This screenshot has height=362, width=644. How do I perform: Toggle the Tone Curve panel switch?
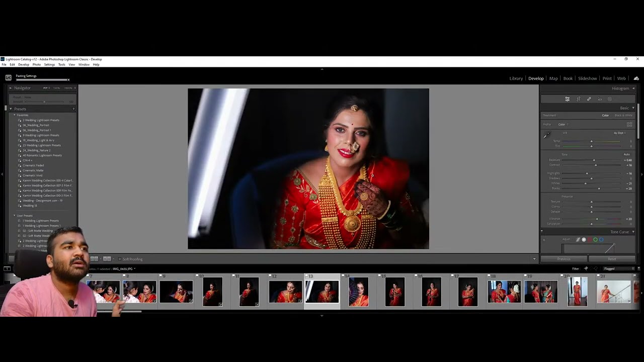(542, 232)
